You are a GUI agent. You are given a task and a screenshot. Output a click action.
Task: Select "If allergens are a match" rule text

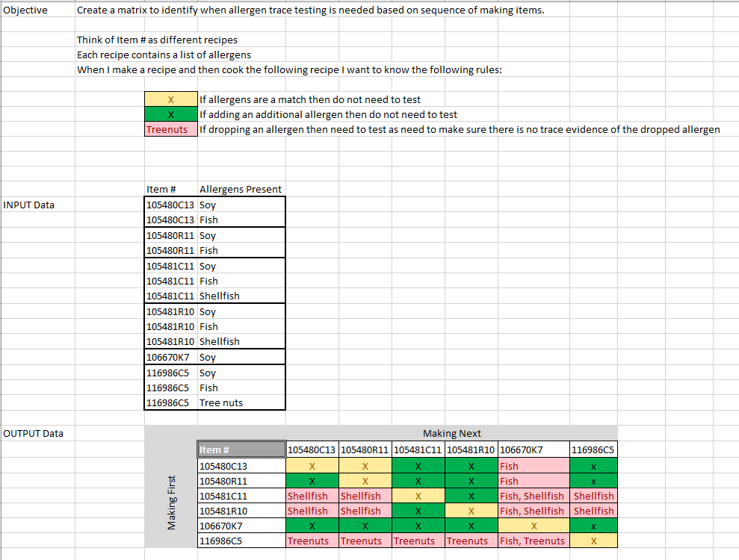coord(309,100)
